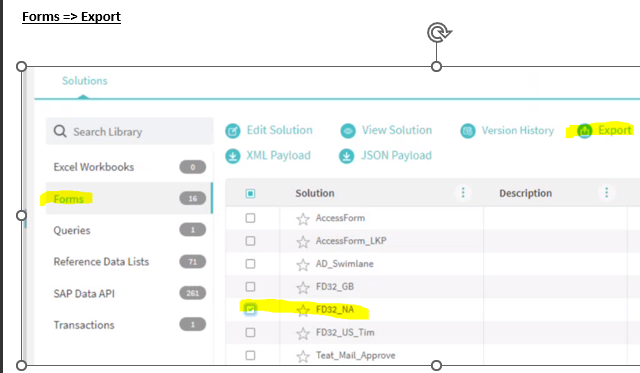Click the JSON Payload download icon

tap(347, 156)
